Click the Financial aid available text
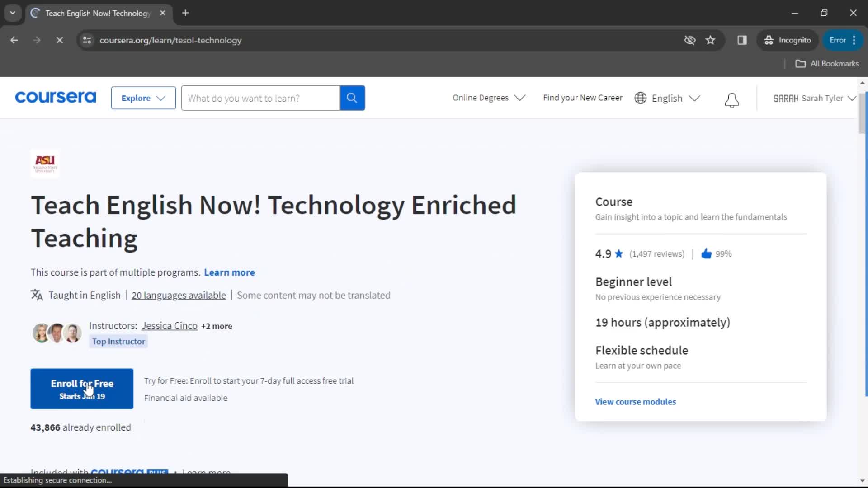868x488 pixels. click(186, 398)
